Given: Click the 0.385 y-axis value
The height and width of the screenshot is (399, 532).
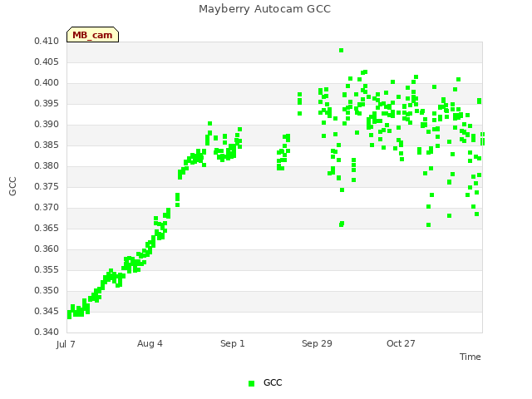Looking at the screenshot, I should click(47, 145).
